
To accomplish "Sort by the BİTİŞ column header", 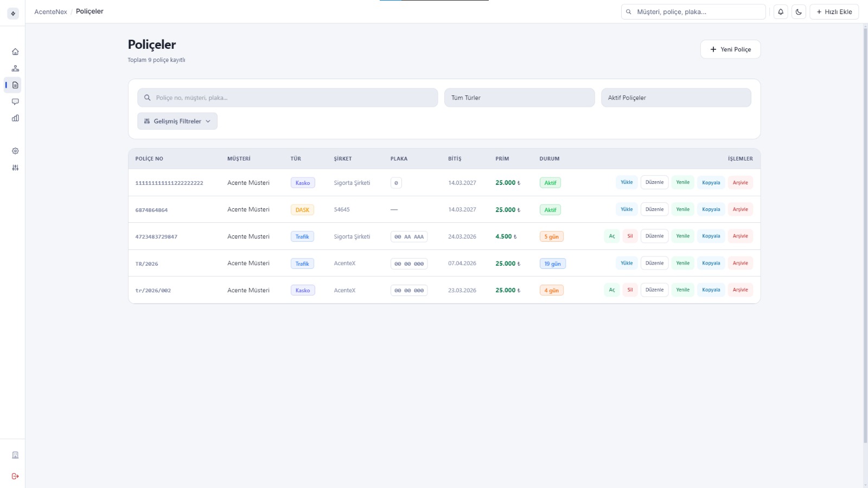I will pos(455,159).
